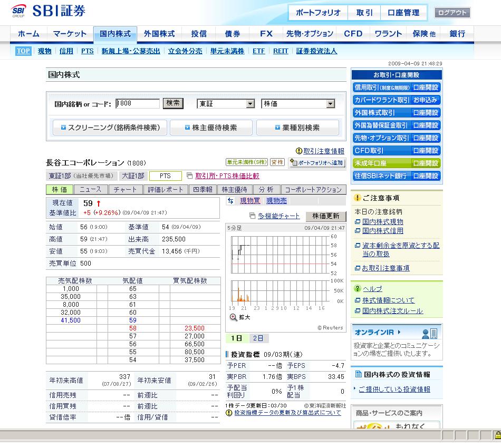Click the stock code input field
The image size is (501, 448).
point(138,104)
